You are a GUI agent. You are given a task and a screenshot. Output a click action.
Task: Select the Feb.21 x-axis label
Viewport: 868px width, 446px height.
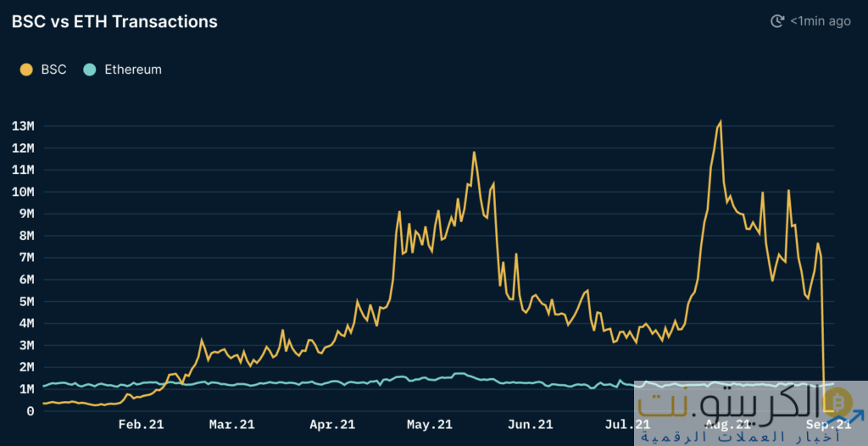[x=142, y=425]
